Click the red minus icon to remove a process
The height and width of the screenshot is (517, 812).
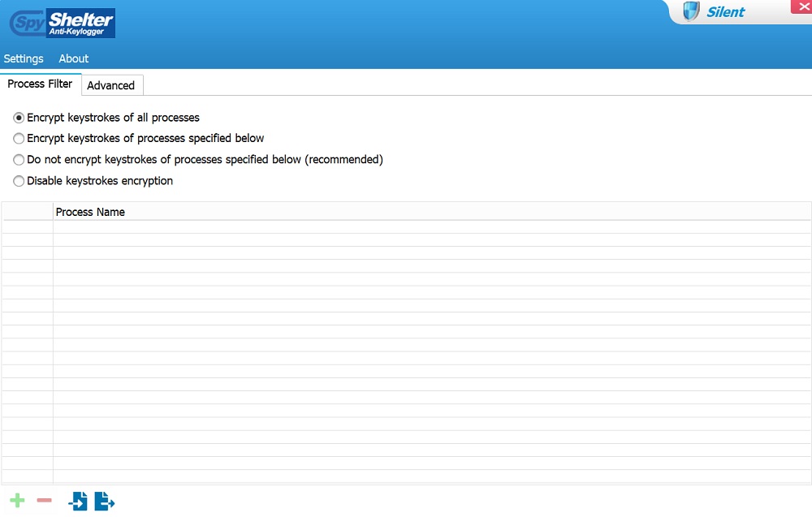(44, 501)
